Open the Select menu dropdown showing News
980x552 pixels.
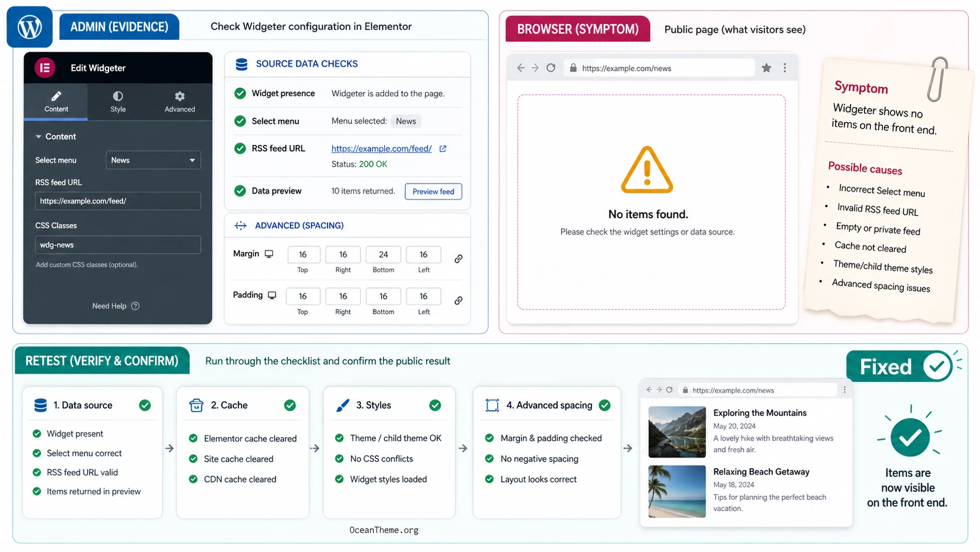point(153,160)
